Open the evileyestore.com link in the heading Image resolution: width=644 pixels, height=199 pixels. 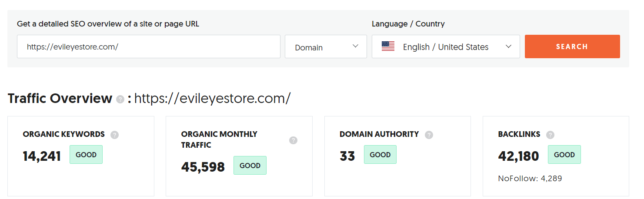click(212, 99)
